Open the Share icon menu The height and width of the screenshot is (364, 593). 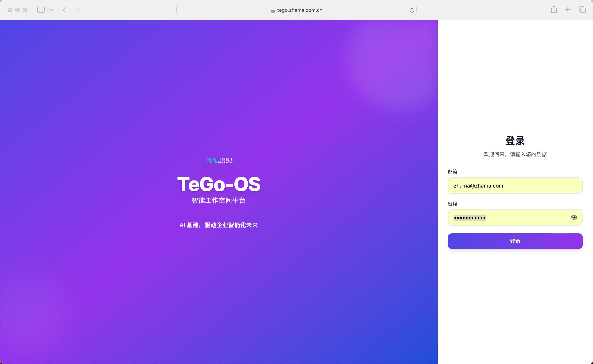[554, 10]
